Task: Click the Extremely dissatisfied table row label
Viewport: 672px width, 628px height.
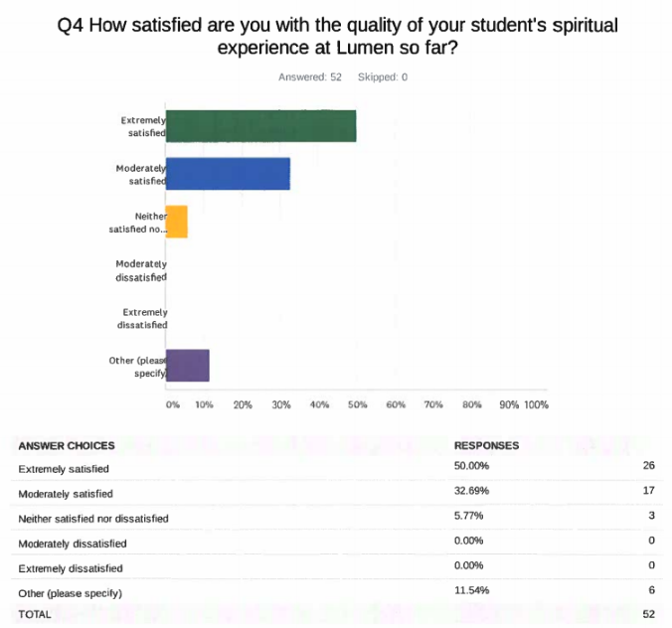Action: click(x=71, y=568)
